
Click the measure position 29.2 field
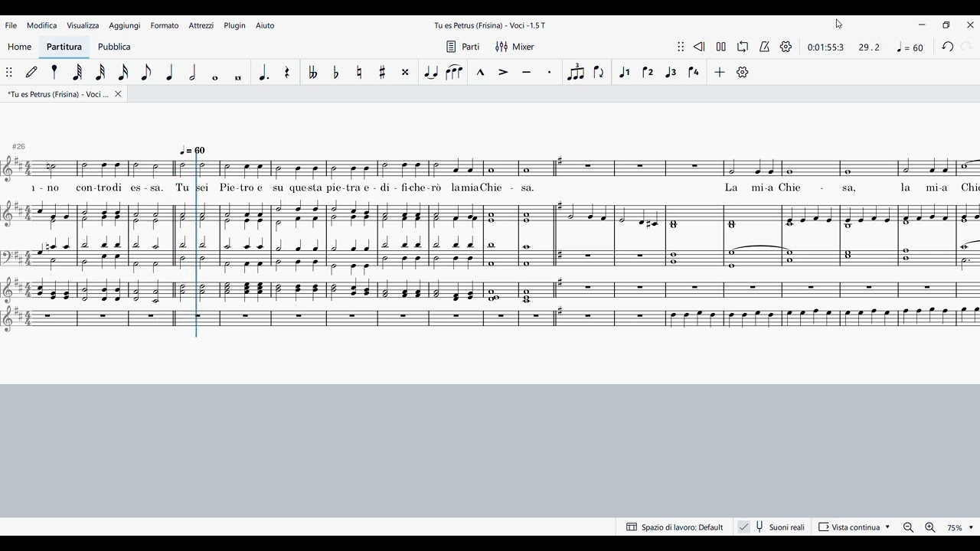[869, 47]
